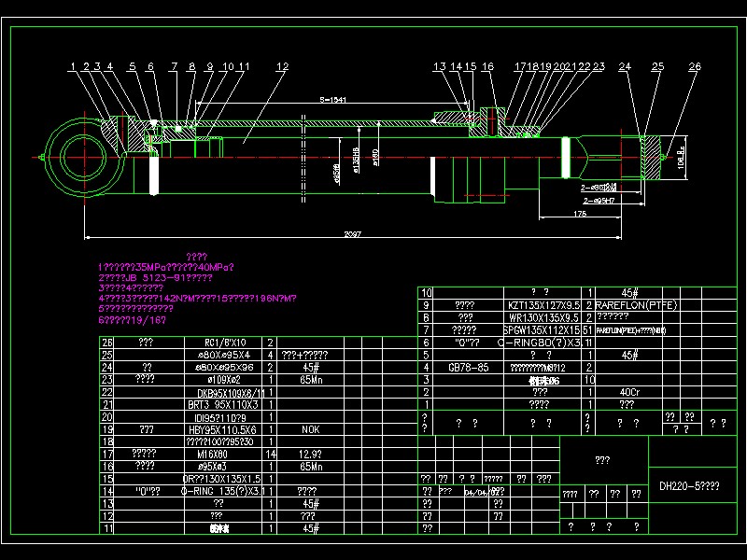747x560 pixels.
Task: Select the WR130X135X9.5 wear ring cell
Action: [544, 317]
